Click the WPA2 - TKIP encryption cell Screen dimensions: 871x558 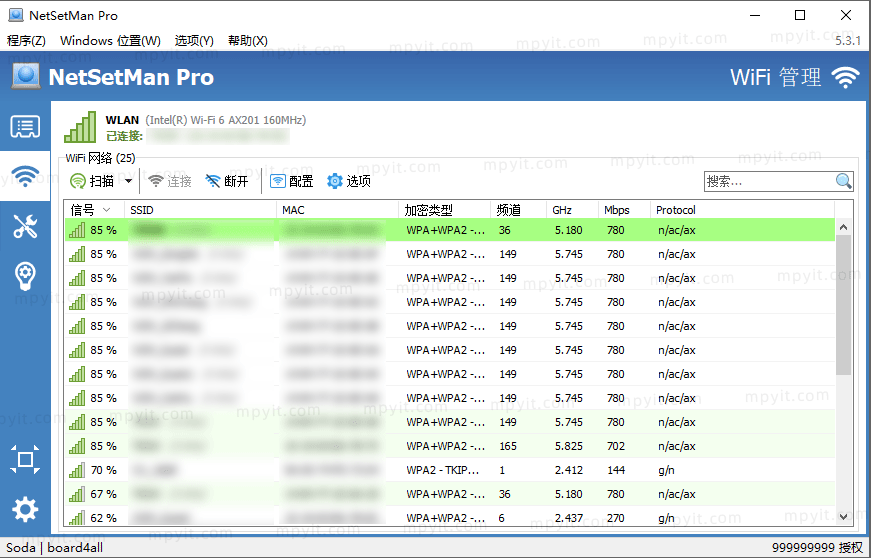(442, 470)
